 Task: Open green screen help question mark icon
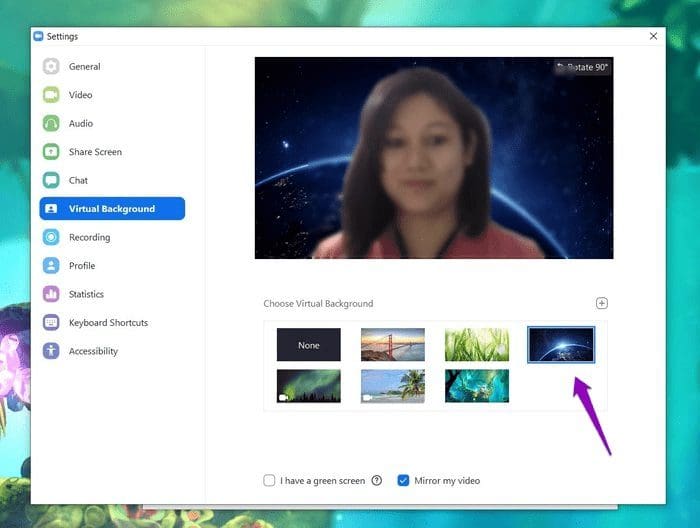coord(377,481)
